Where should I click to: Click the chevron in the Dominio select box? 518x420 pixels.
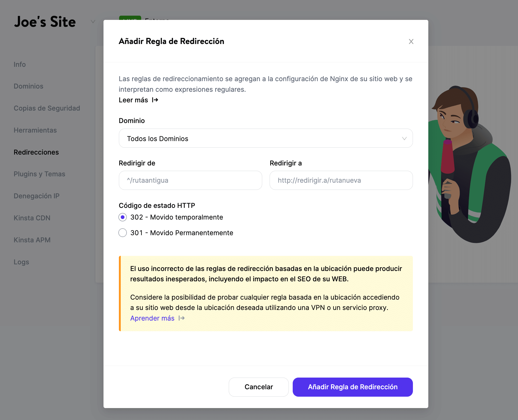coord(404,138)
